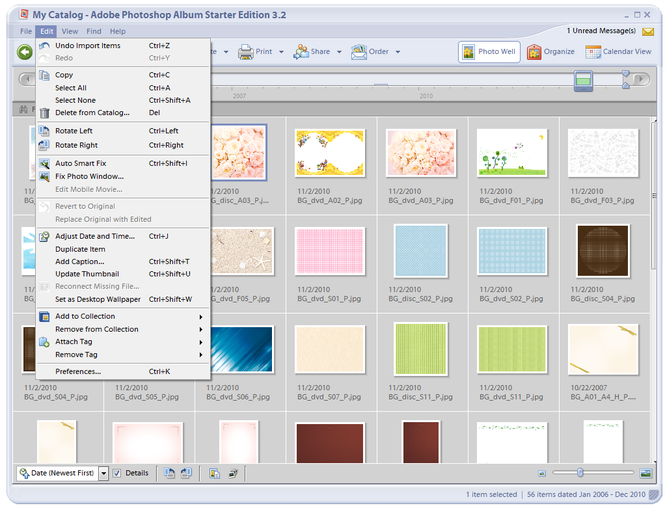Click the 1 Unread Message(s) link
The image size is (665, 508).
point(601,31)
